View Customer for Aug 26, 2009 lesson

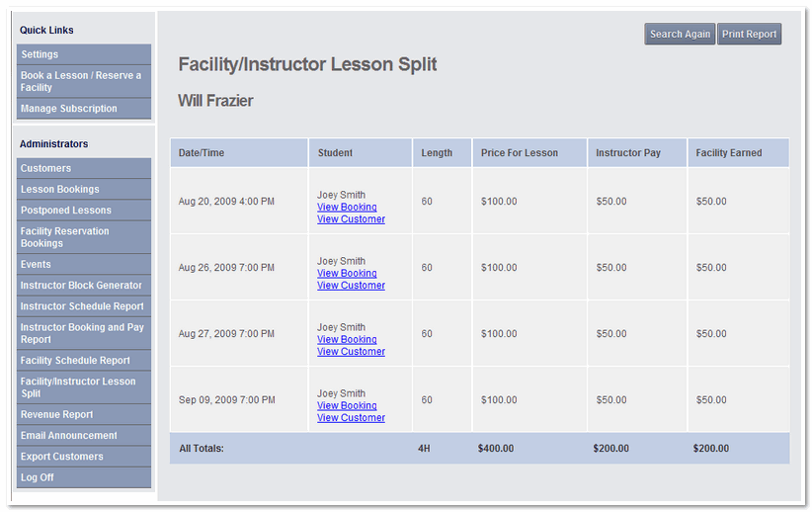click(351, 286)
